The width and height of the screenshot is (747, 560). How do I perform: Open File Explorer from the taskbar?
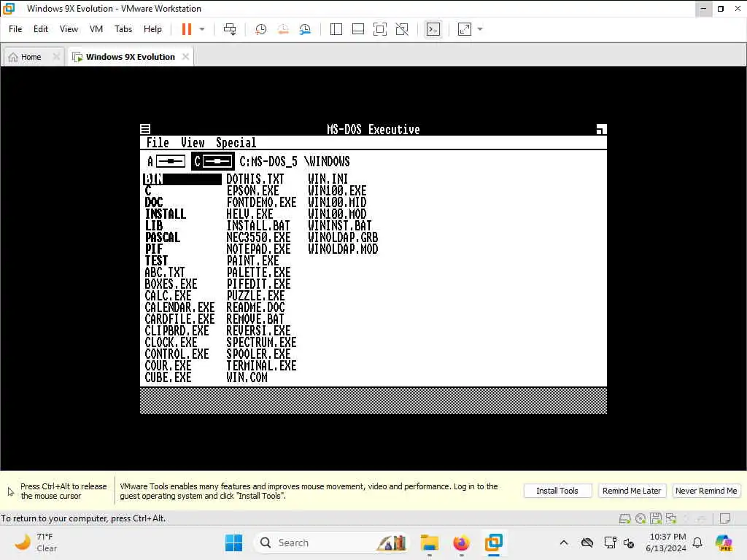click(429, 542)
